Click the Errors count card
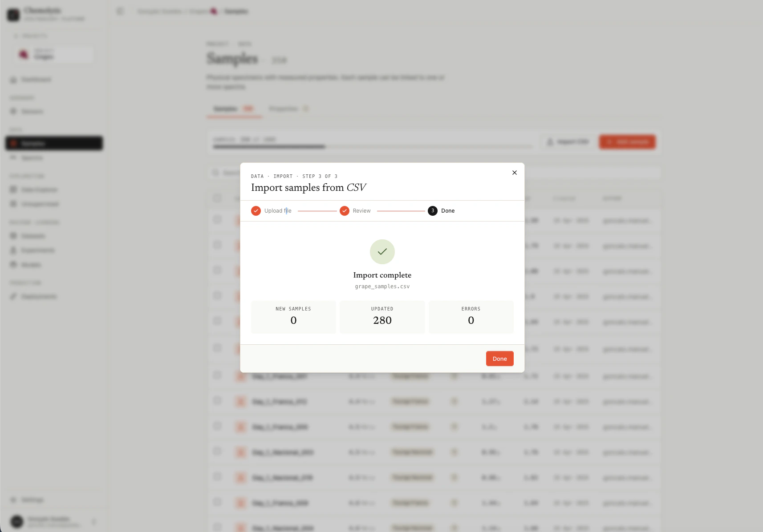Screen dimensions: 763x532 click(x=471, y=317)
